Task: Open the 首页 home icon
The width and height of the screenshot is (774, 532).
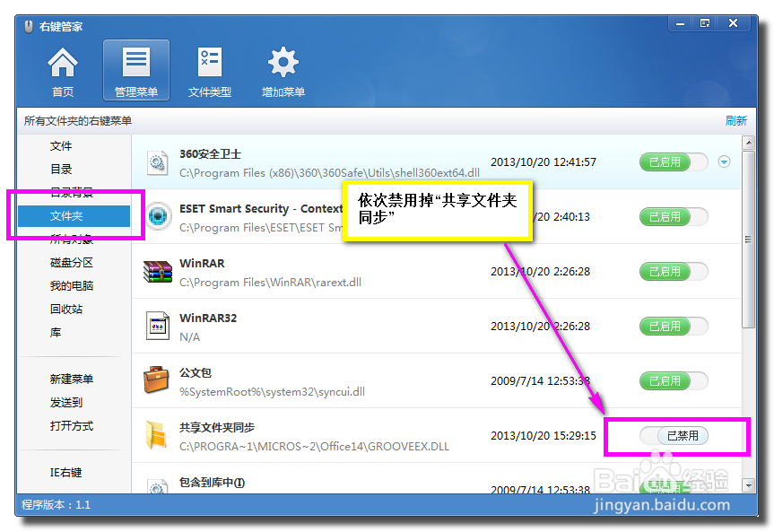Action: 63,72
